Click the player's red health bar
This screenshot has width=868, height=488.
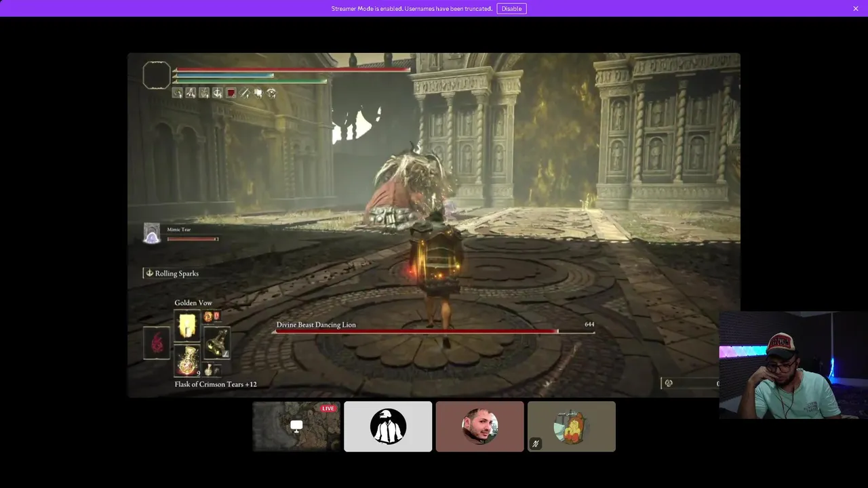[292, 69]
